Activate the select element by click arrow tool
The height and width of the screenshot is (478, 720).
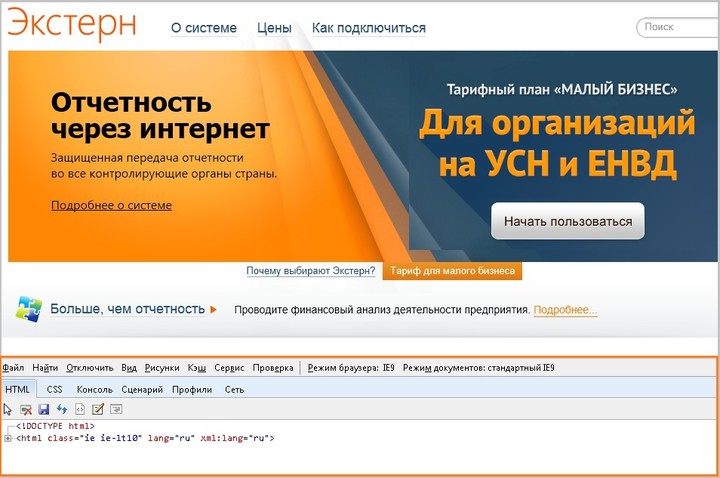coord(7,409)
